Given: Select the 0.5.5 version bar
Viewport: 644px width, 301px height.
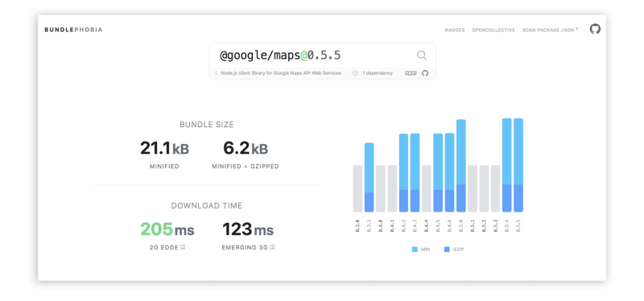Looking at the screenshot, I should 518,165.
